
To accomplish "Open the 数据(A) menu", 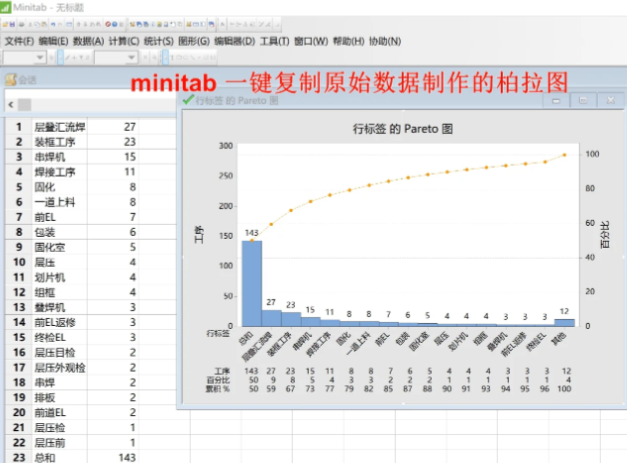I will 89,41.
